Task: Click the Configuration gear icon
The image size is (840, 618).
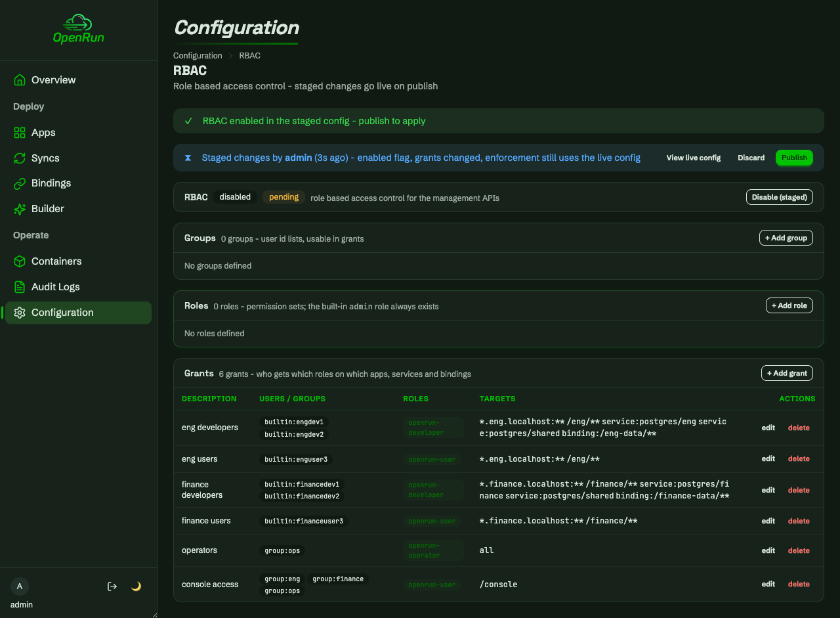Action: point(20,313)
